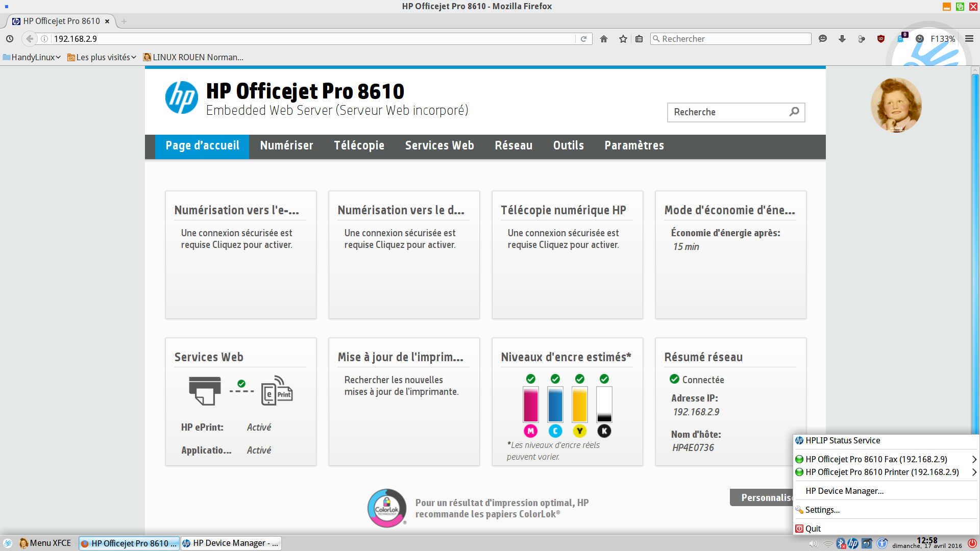Open the LINUX ROUEN Norman... bookmark
Image resolution: width=980 pixels, height=551 pixels.
click(193, 57)
